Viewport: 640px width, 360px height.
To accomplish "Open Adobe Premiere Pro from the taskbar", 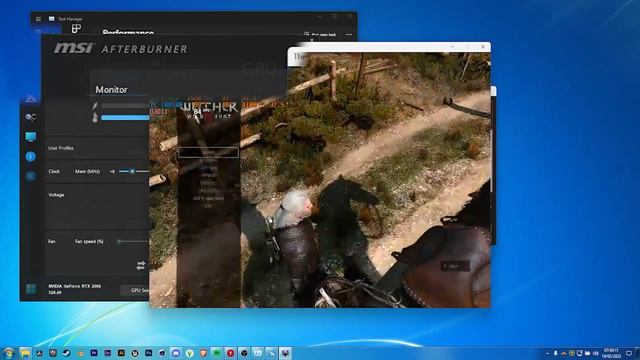I will 94,353.
